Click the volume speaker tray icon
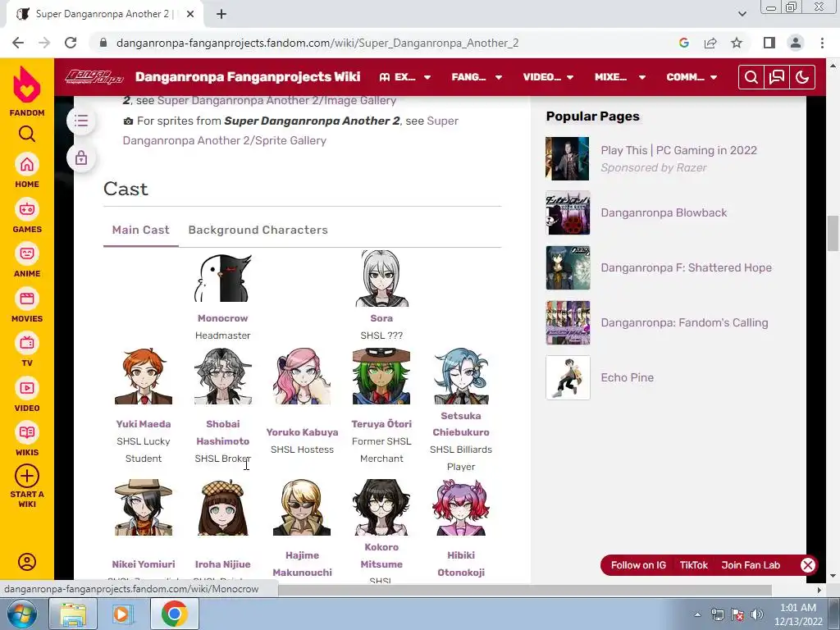The image size is (840, 630). pyautogui.click(x=756, y=614)
